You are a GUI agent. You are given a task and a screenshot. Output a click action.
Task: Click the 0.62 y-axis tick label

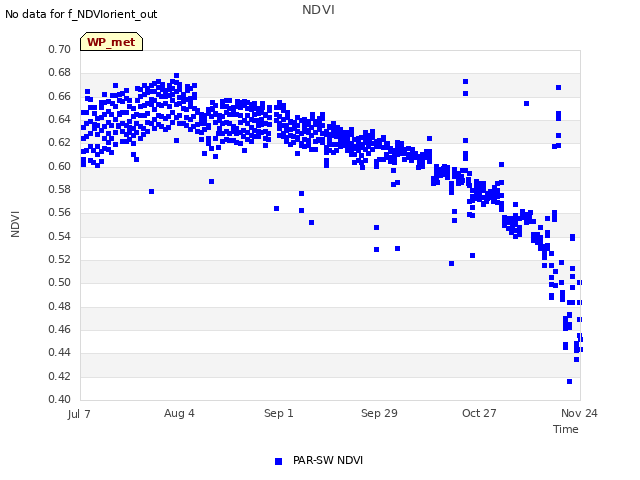[60, 142]
